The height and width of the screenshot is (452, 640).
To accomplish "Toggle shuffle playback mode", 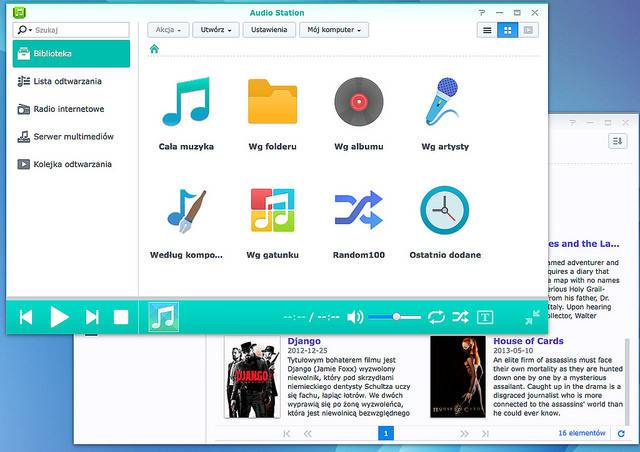I will coord(460,317).
